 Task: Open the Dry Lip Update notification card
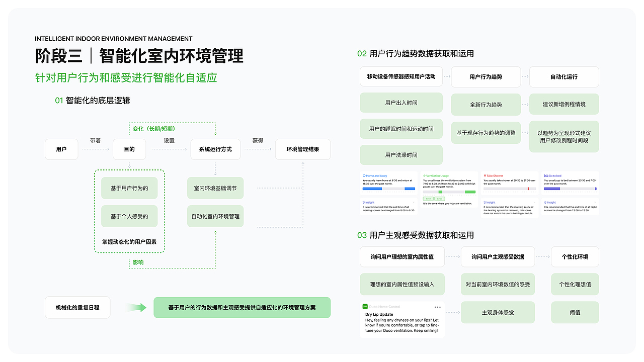(402, 318)
